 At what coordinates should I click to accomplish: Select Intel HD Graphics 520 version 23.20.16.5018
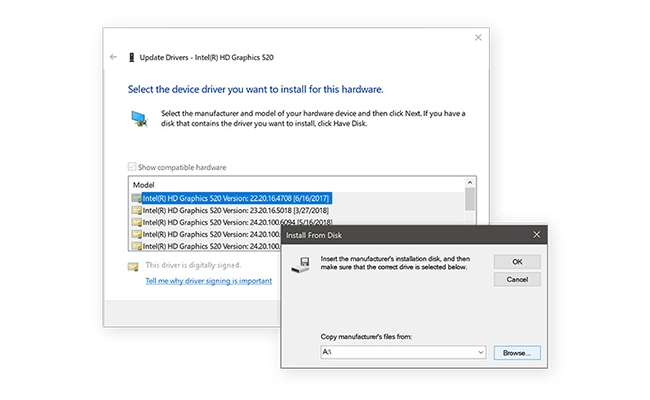click(x=235, y=210)
